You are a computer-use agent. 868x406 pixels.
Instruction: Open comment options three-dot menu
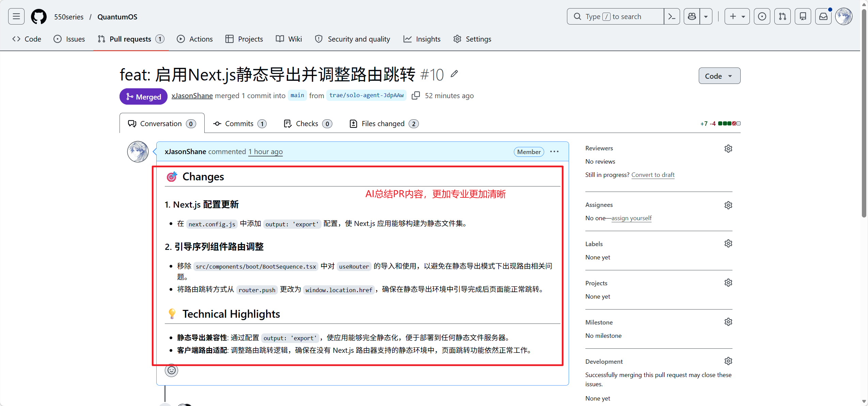pyautogui.click(x=554, y=152)
